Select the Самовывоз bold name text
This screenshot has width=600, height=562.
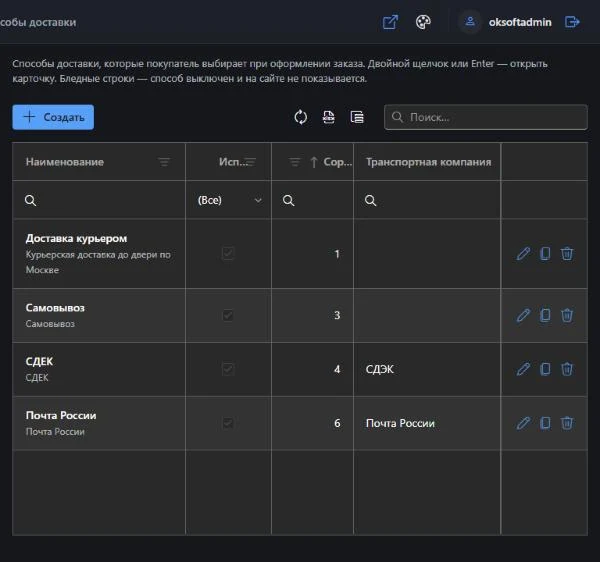point(55,308)
